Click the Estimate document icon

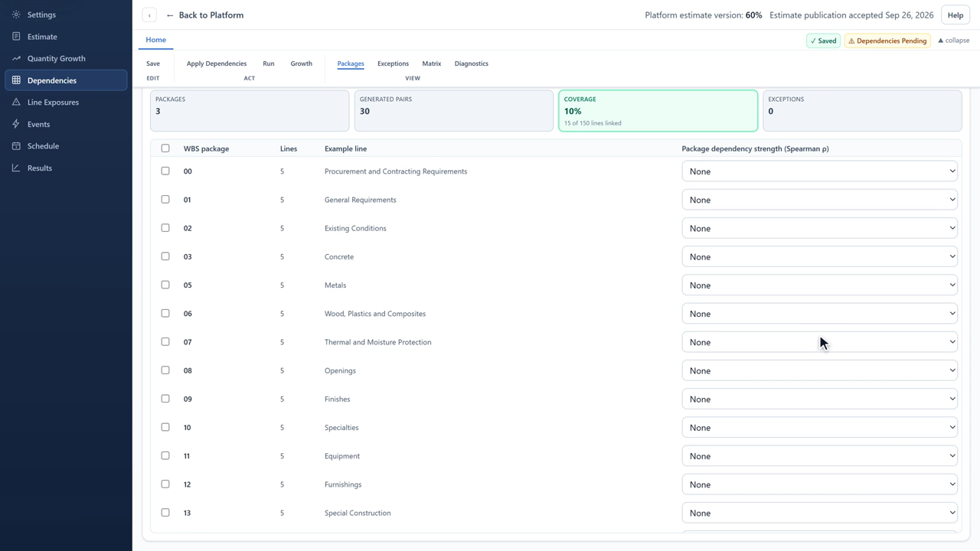[16, 37]
